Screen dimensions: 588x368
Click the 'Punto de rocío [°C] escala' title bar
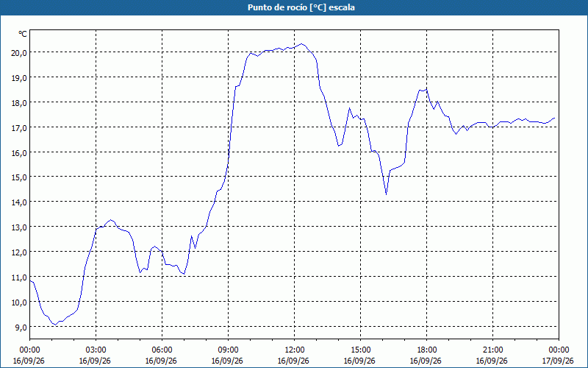294,7
